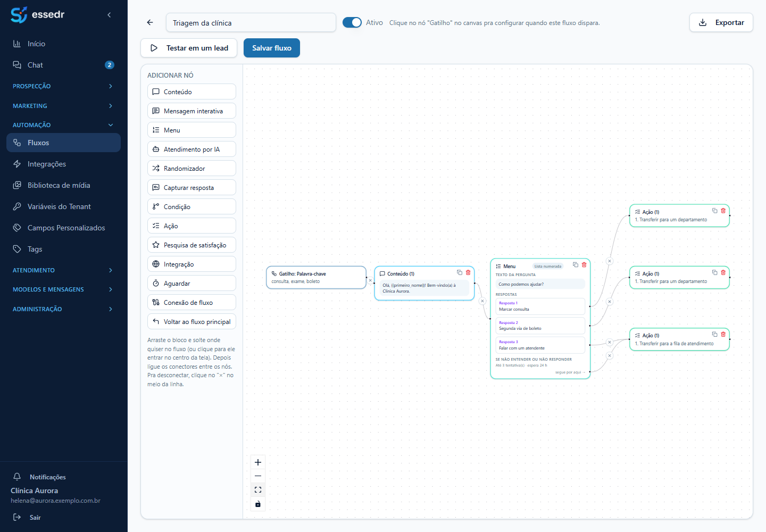Open Chat in the sidebar

tap(63, 65)
